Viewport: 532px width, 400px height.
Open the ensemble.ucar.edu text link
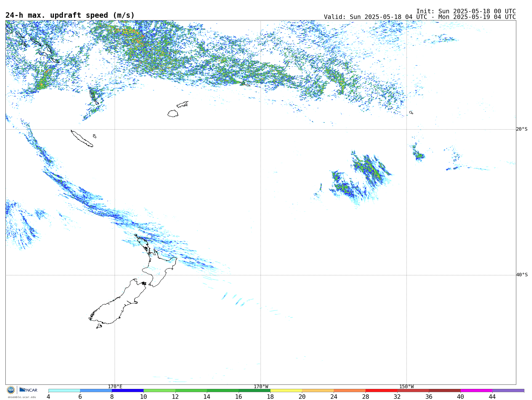(22, 397)
